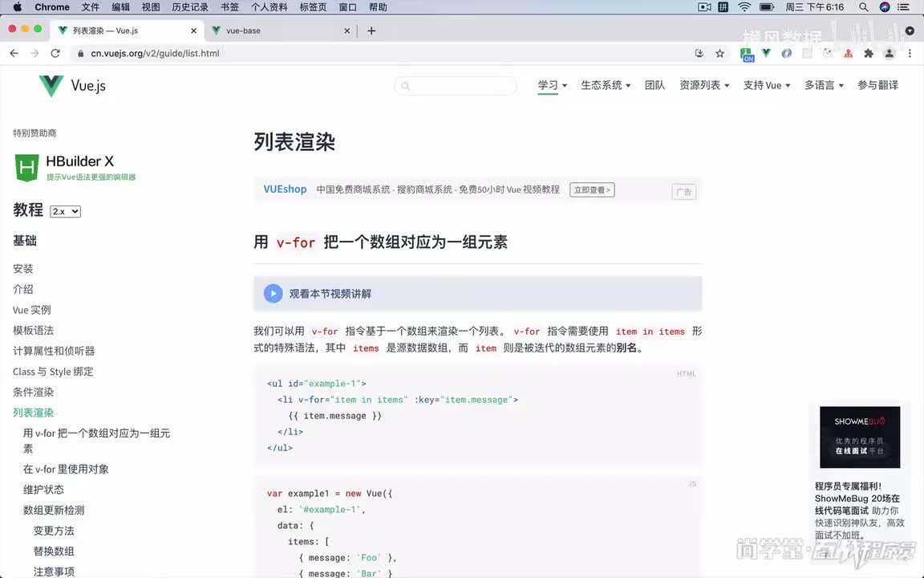Click the address bar URL
924x578 pixels.
(155, 53)
